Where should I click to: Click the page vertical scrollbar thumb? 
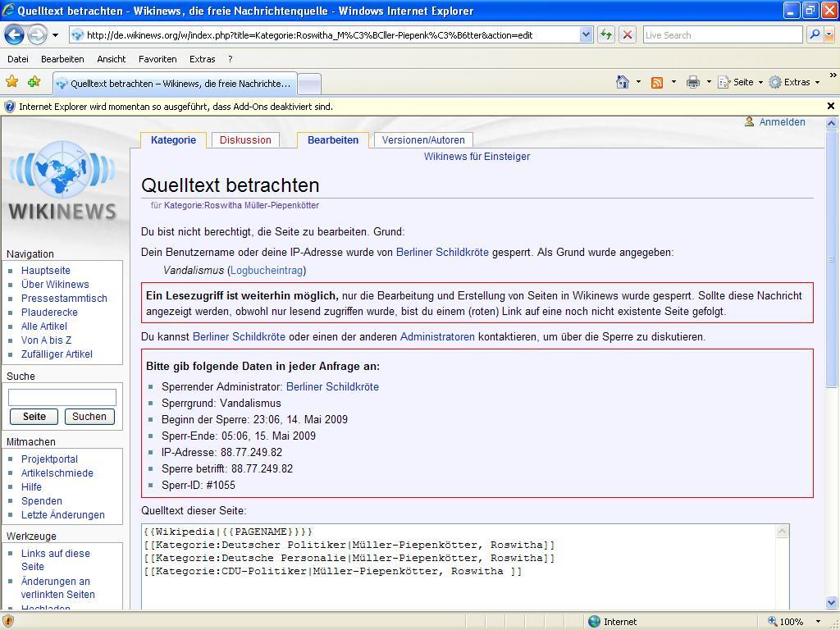tap(831, 259)
